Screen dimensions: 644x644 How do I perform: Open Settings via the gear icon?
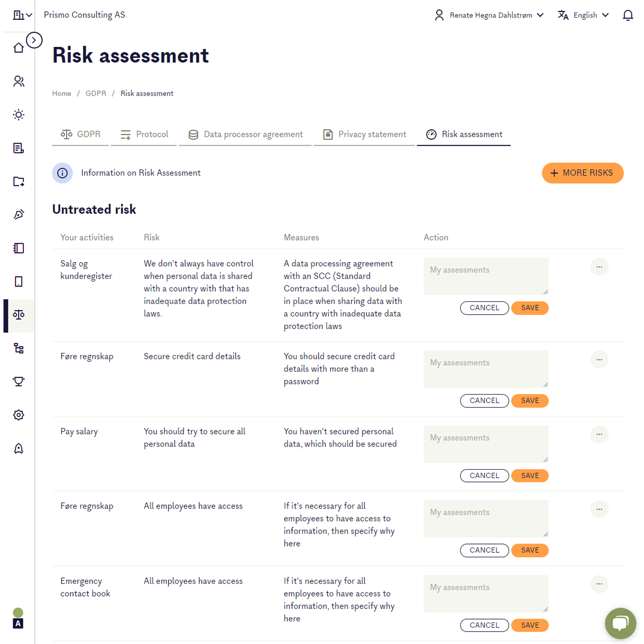click(x=18, y=415)
